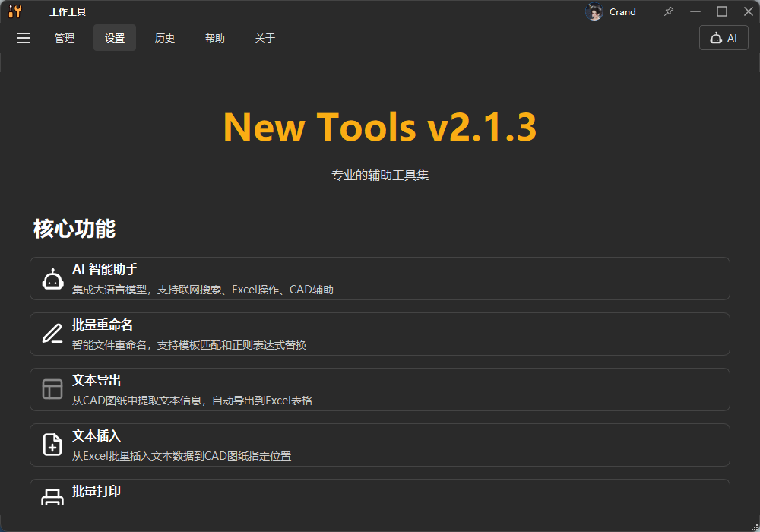Open the 文本插入 feature row
This screenshot has width=760, height=532.
coord(380,445)
